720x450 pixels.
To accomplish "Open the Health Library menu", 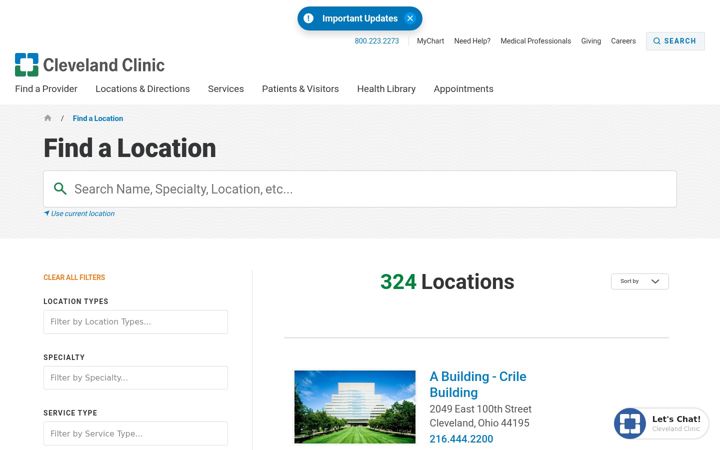I will tap(386, 89).
